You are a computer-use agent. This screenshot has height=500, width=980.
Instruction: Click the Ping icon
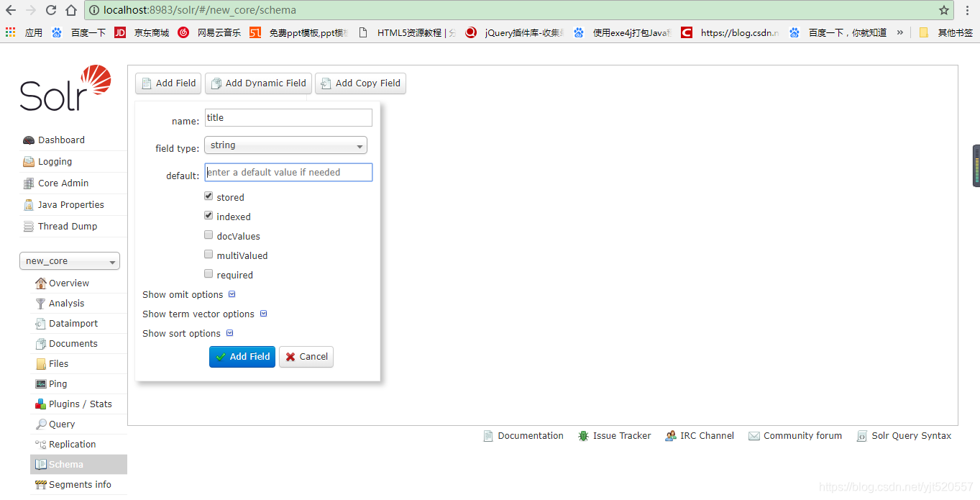(41, 384)
